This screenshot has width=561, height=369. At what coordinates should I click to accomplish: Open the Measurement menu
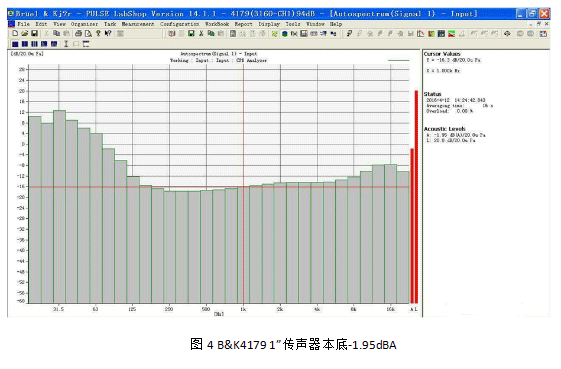(x=138, y=24)
